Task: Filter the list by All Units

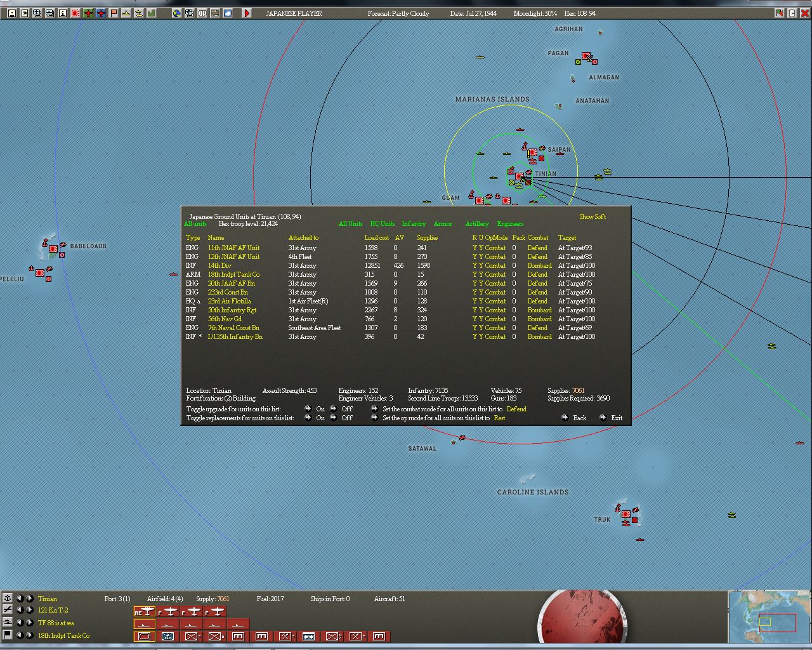Action: pyautogui.click(x=350, y=223)
